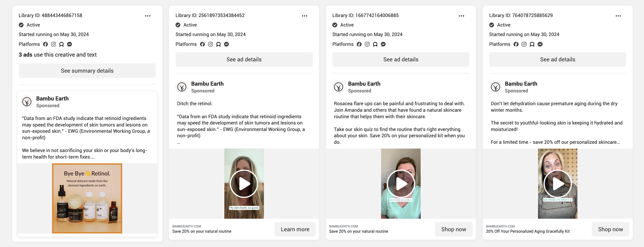This screenshot has width=644, height=247.
Task: Click See ad details for the rosacea ad
Action: pos(401,59)
